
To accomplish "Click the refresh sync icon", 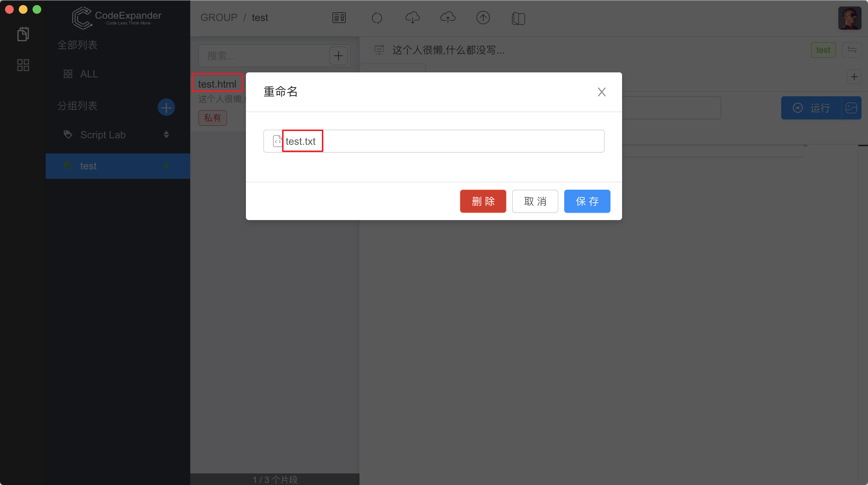I will click(377, 18).
